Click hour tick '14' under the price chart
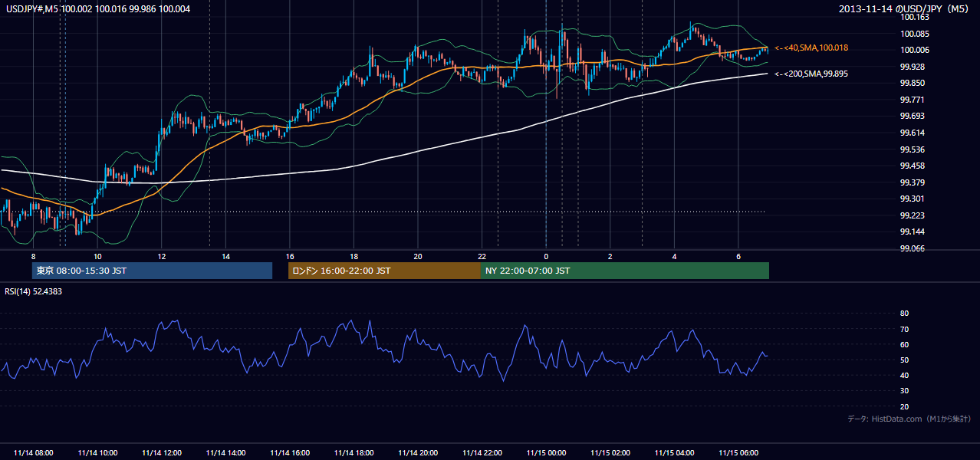 225,256
